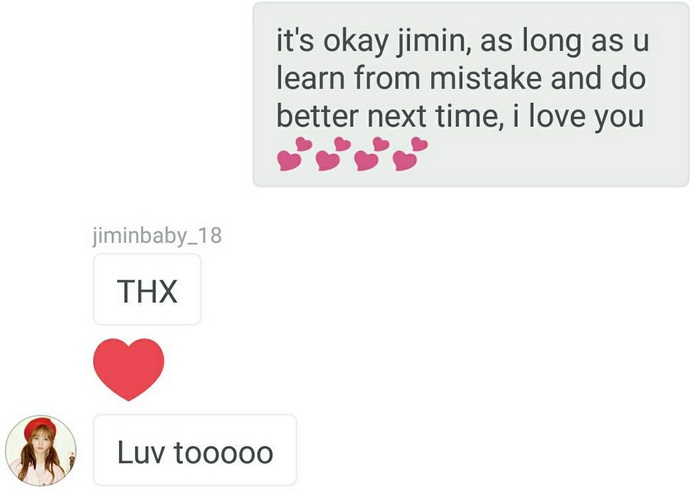Click the second pink two-hearts emoji
The height and width of the screenshot is (494, 700).
[333, 154]
